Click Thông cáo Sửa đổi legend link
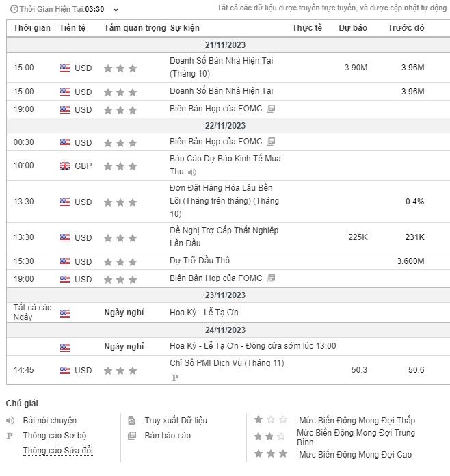Viewport: 450px width, 476px height. coord(57,451)
